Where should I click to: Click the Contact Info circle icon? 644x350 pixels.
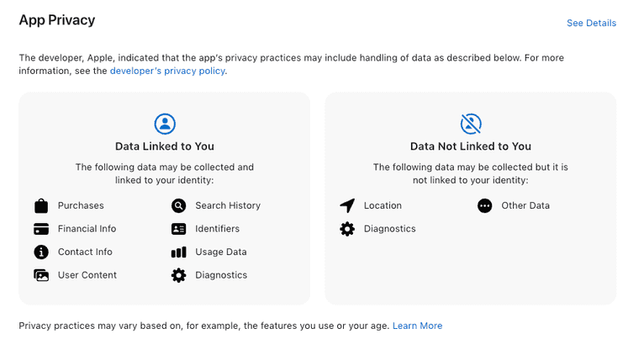(x=41, y=252)
